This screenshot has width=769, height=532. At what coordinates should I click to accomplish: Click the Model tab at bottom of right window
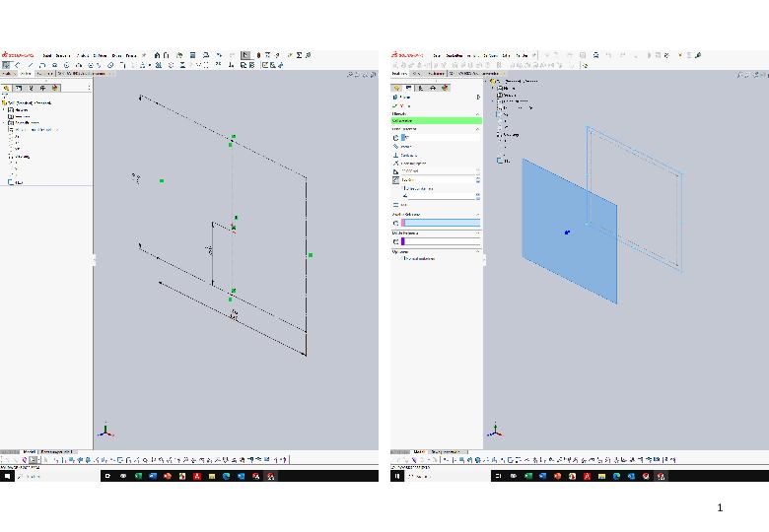419,452
